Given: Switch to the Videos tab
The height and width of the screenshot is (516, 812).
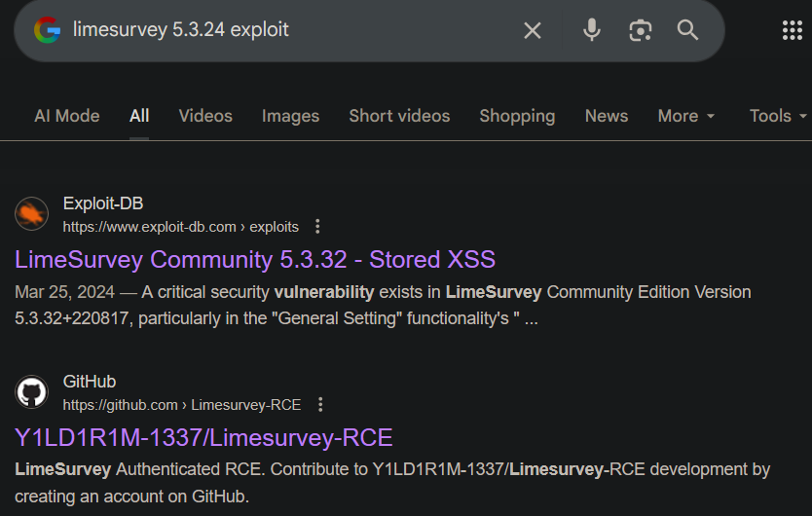Looking at the screenshot, I should pyautogui.click(x=205, y=116).
